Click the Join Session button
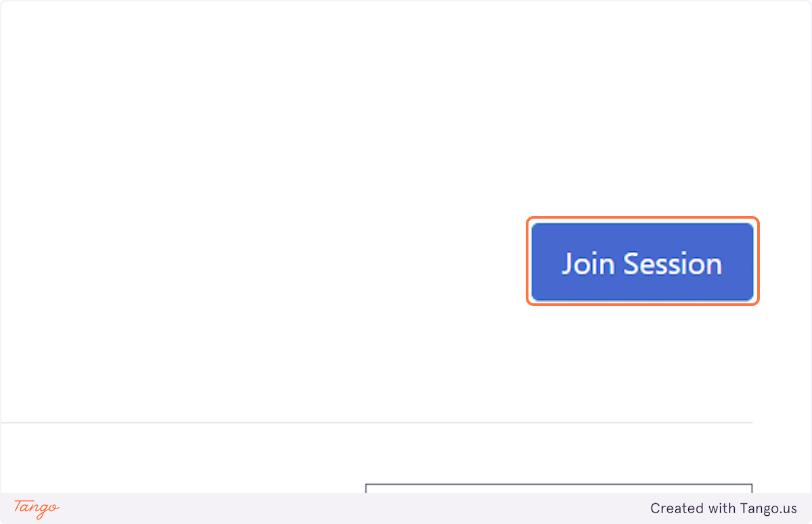Image resolution: width=812 pixels, height=524 pixels. [x=642, y=261]
